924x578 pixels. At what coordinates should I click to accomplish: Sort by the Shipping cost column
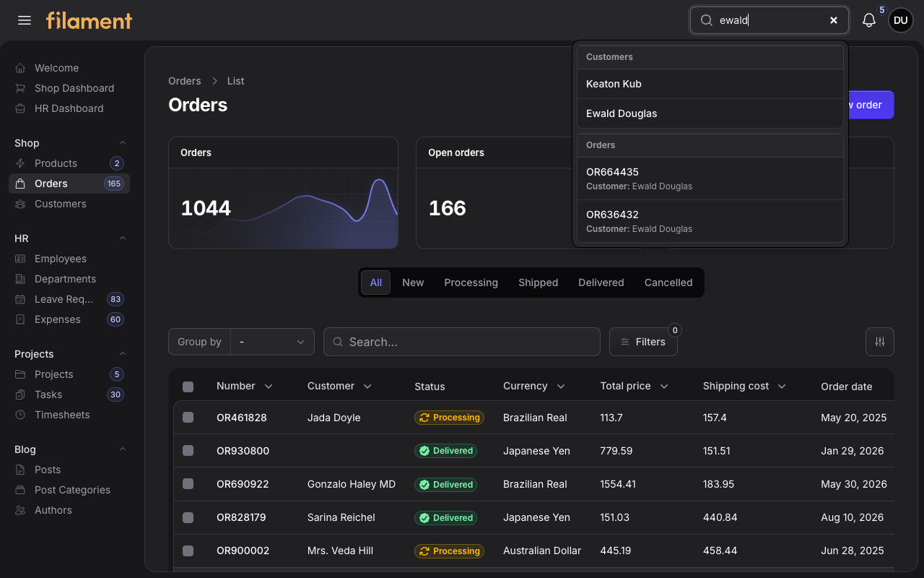744,387
